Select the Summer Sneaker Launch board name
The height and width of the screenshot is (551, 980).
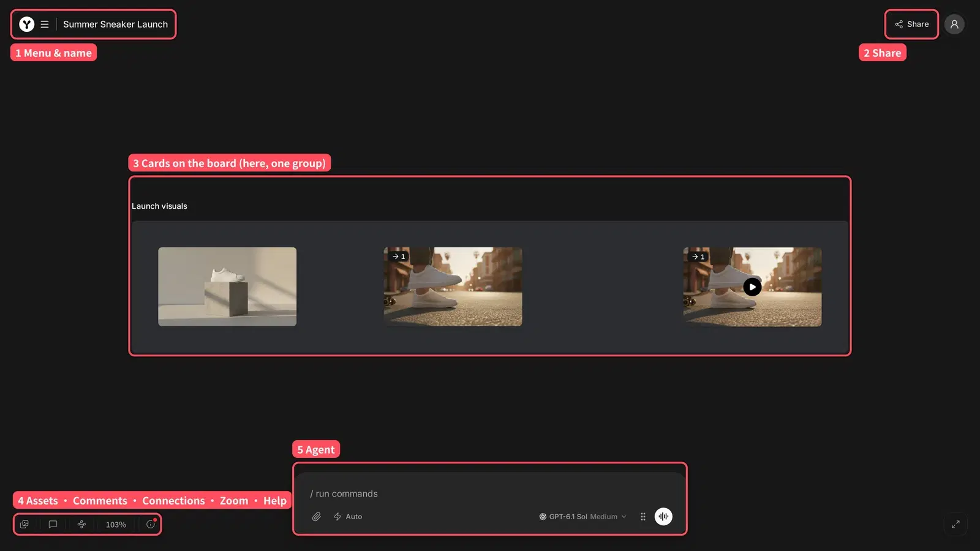click(x=115, y=24)
